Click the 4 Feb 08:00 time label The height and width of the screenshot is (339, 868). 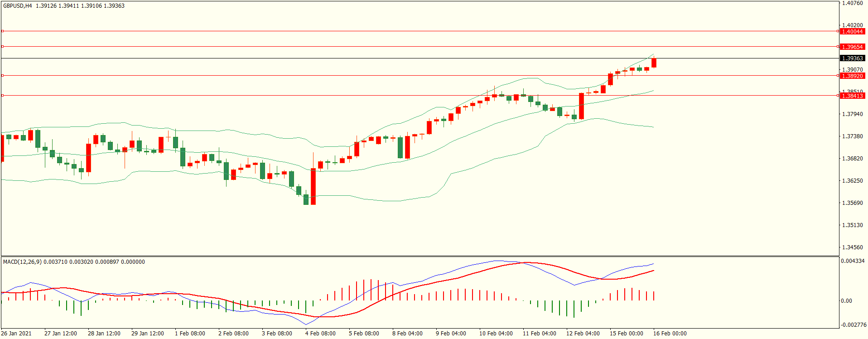click(320, 334)
